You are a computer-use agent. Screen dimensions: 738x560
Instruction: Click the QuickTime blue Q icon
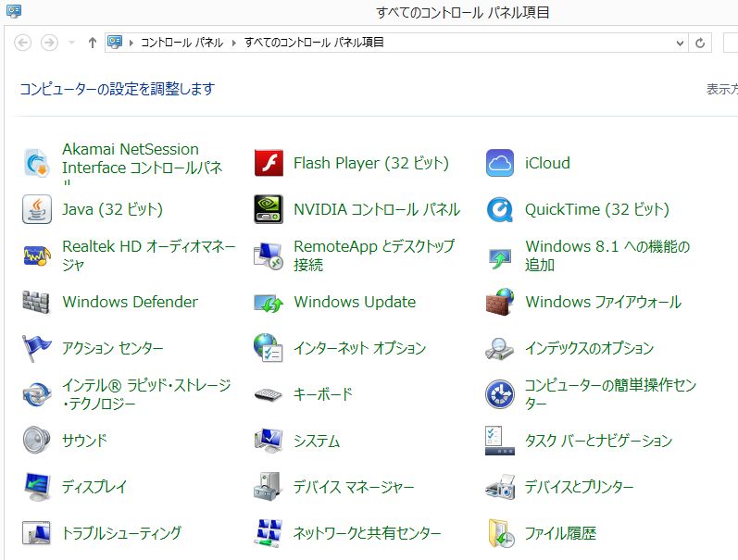point(500,209)
